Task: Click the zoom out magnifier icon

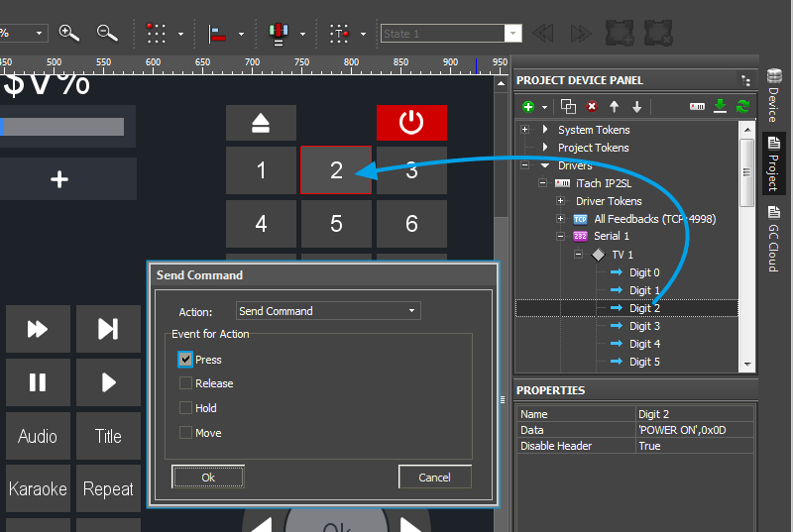Action: pos(107,33)
